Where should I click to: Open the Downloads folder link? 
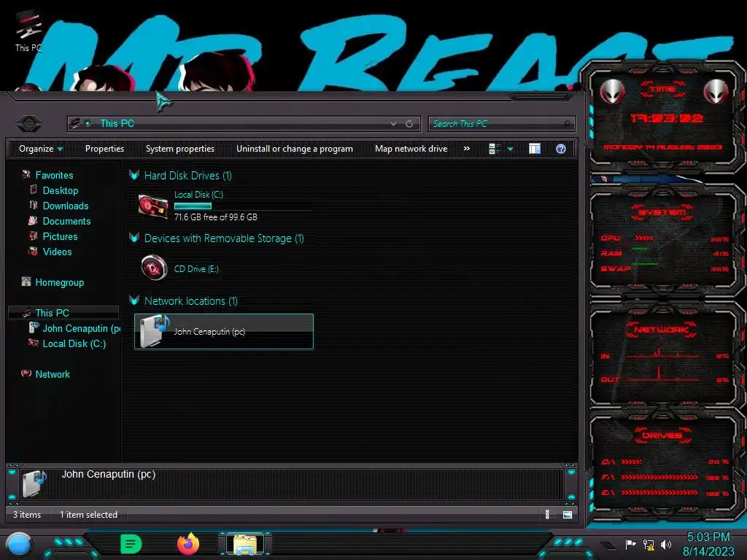tap(66, 206)
